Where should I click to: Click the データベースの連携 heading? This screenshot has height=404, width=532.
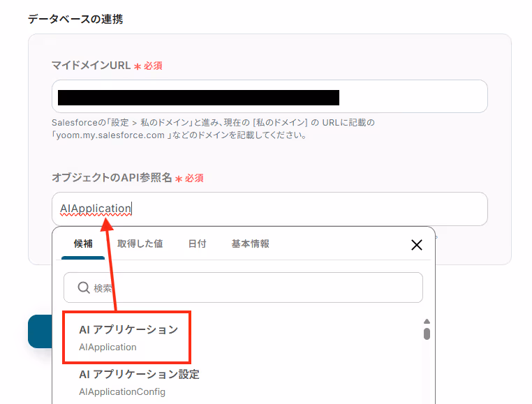click(75, 19)
